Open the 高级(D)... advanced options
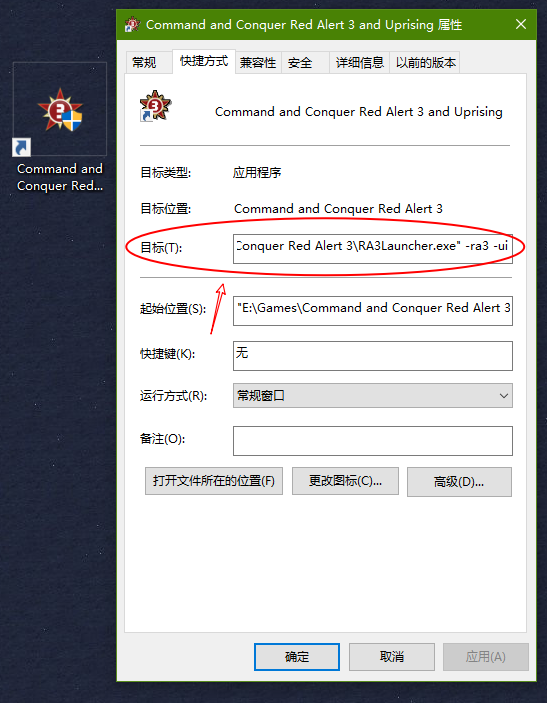Screen dimensions: 547x703 click(459, 482)
